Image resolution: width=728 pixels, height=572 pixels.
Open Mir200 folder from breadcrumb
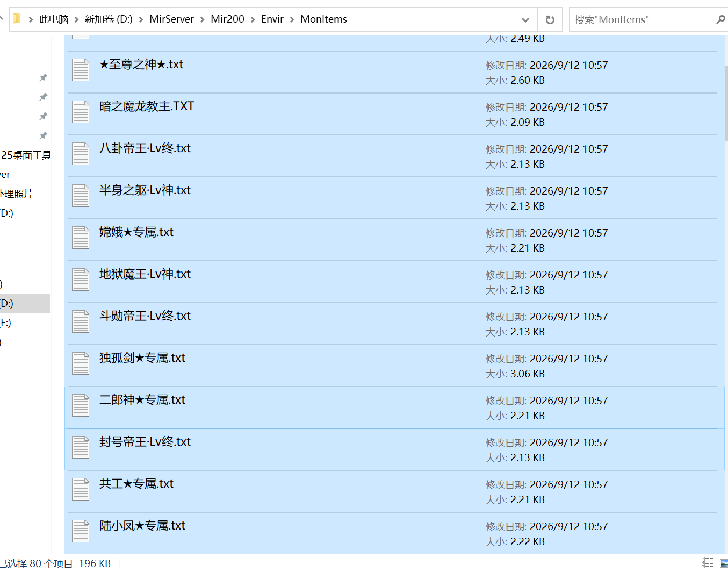[227, 19]
